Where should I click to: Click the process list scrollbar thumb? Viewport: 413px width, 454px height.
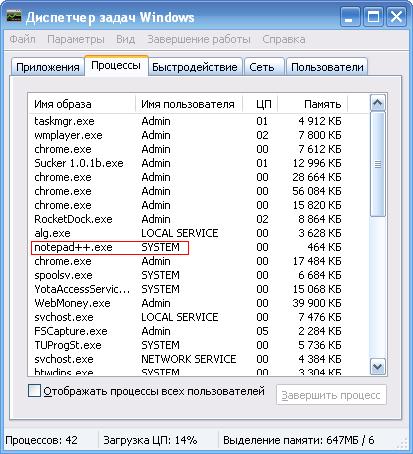[378, 164]
